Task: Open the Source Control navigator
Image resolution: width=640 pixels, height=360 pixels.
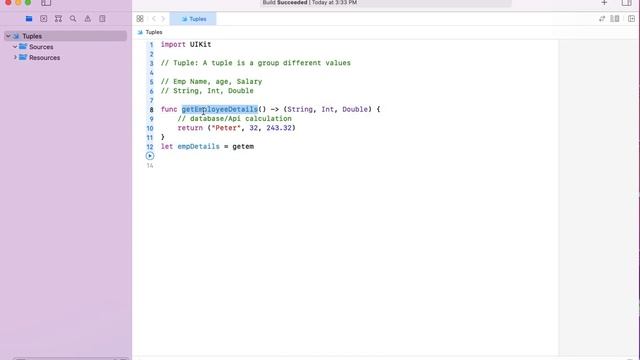Action: (x=44, y=19)
